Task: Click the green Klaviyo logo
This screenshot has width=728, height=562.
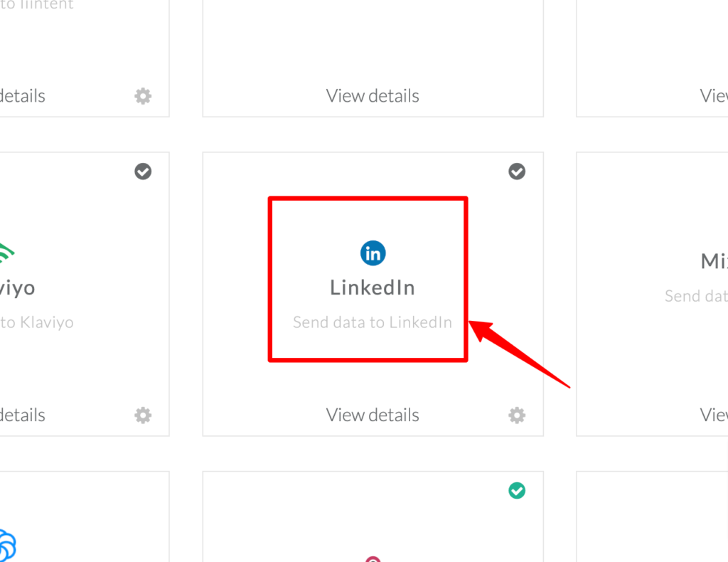Action: (6, 253)
